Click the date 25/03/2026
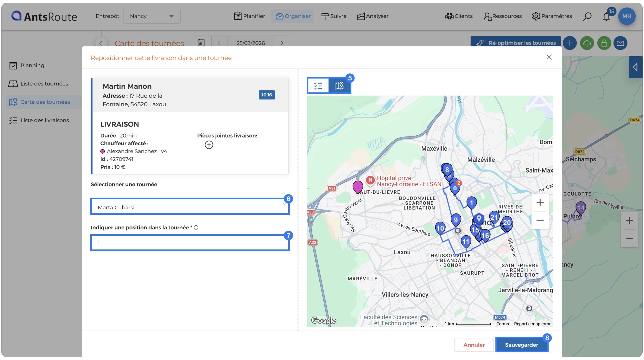This screenshot has height=360, width=644. 250,43
